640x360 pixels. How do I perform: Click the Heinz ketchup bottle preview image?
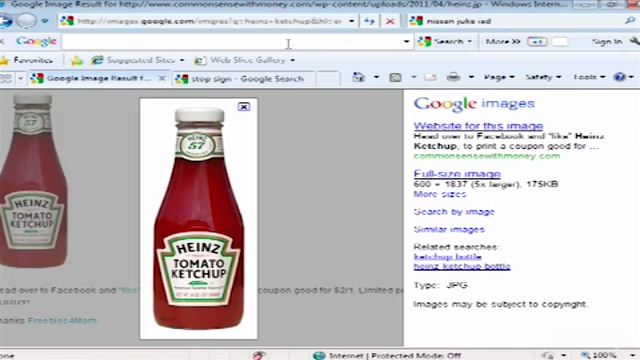(199, 219)
